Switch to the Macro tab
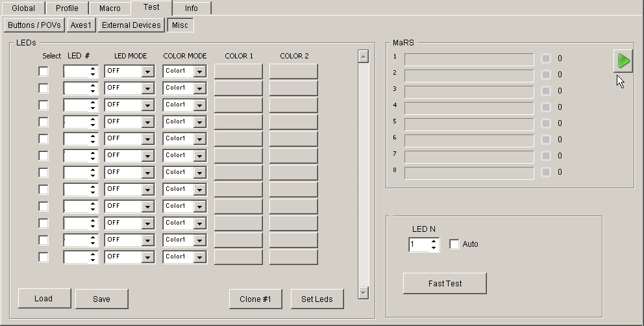Viewport: 644px width, 326px height. pyautogui.click(x=110, y=8)
